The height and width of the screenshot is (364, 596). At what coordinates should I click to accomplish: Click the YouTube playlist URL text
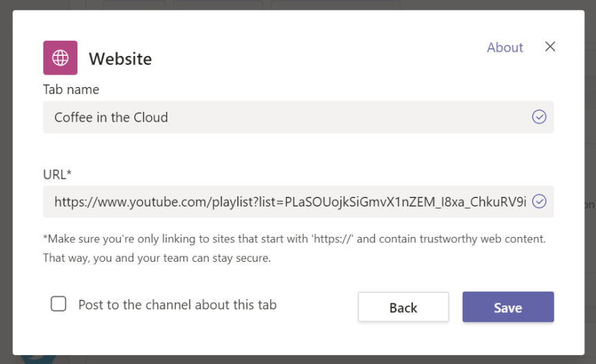pyautogui.click(x=290, y=202)
